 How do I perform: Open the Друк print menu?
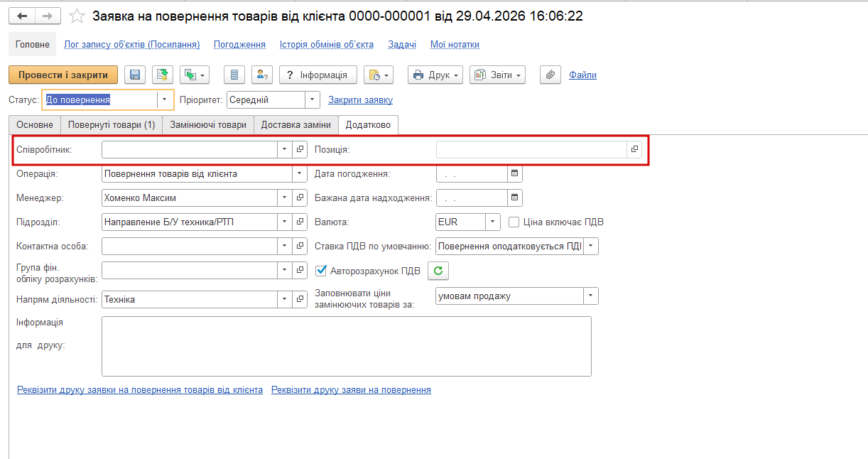click(x=435, y=75)
